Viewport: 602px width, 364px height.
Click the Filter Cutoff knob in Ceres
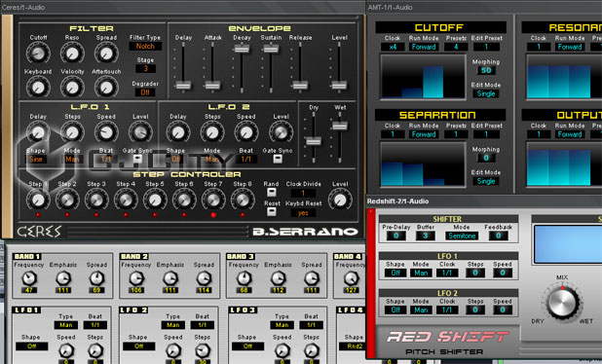click(x=38, y=54)
